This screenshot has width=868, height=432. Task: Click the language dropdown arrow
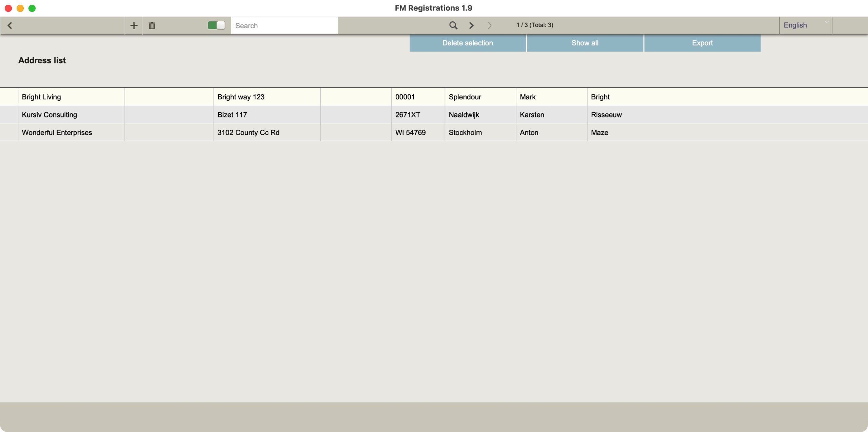827,22
